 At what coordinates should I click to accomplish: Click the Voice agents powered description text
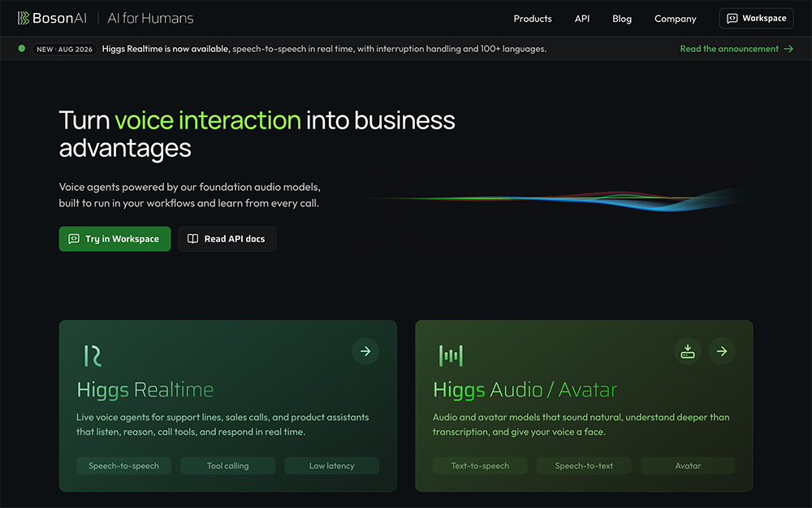click(x=189, y=195)
